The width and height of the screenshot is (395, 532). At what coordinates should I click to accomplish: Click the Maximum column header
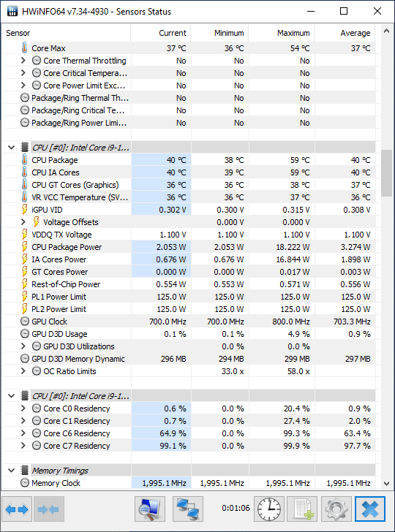click(x=282, y=33)
